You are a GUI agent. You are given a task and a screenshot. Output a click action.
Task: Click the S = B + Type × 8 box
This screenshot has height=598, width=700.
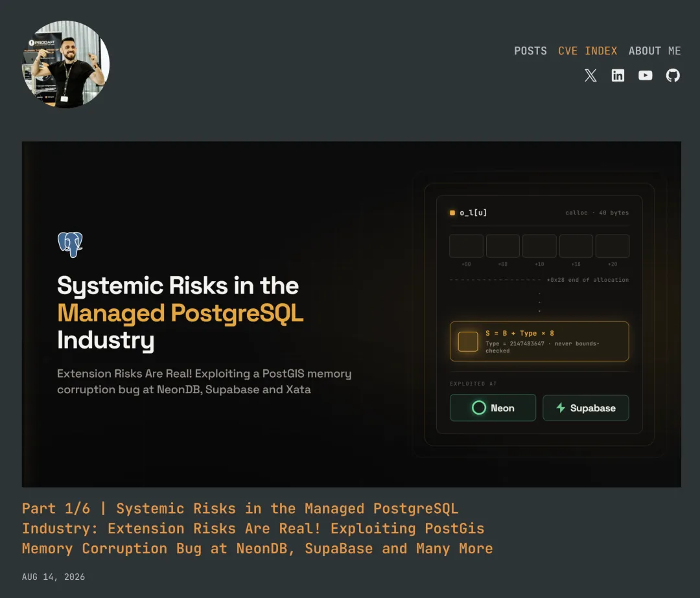coord(539,341)
